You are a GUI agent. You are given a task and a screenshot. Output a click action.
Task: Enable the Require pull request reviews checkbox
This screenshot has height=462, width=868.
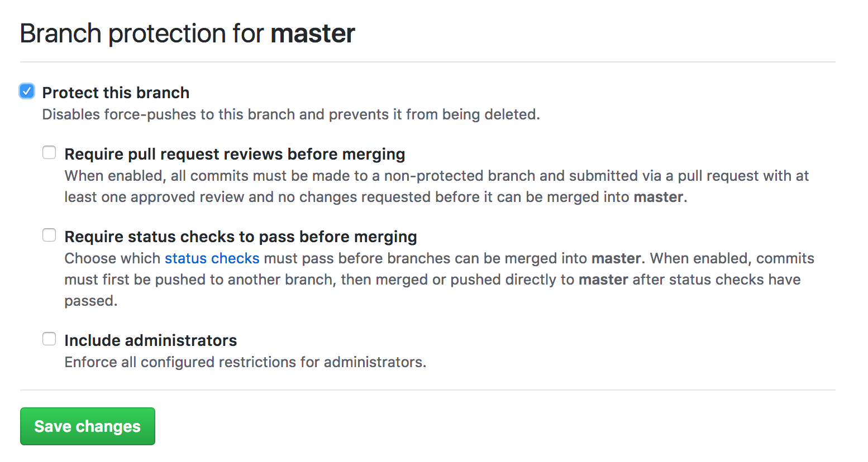click(49, 152)
